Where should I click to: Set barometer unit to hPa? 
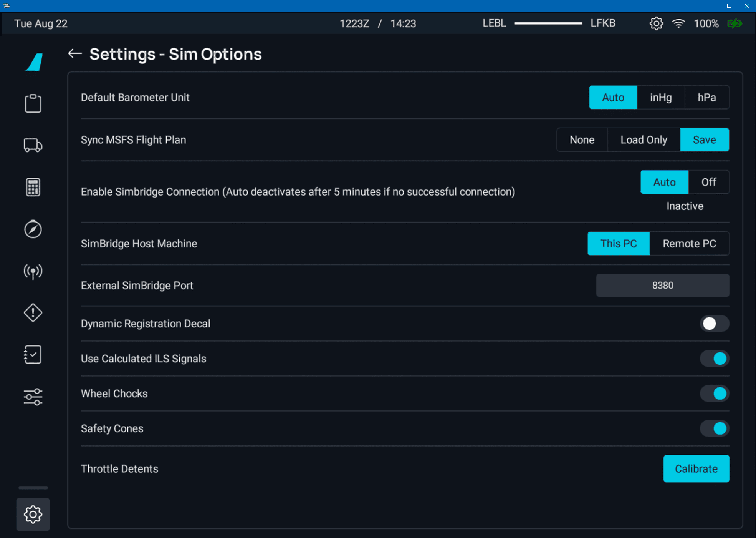pyautogui.click(x=706, y=98)
